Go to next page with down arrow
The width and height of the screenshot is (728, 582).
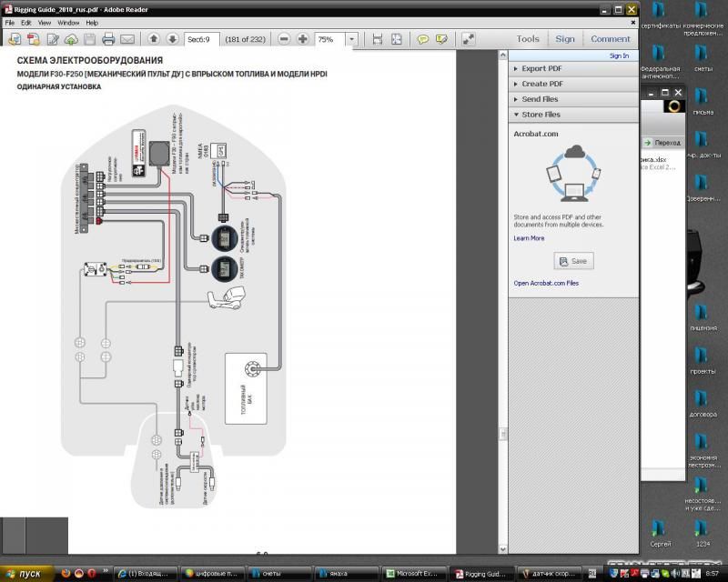click(171, 39)
